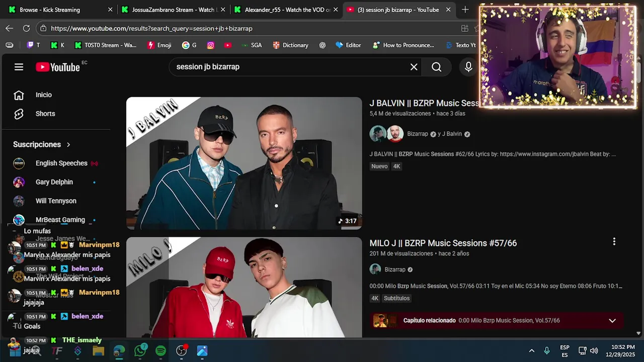Play the Milo J BZRP session thumbnail
Viewport: 644px width, 362px height.
[244, 287]
